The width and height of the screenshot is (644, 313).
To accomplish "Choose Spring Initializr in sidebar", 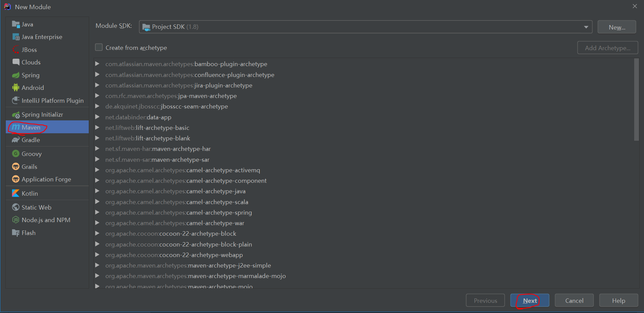I will point(47,115).
